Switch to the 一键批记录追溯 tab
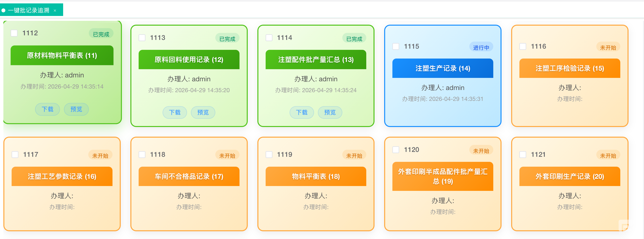The width and height of the screenshot is (644, 239). (29, 10)
